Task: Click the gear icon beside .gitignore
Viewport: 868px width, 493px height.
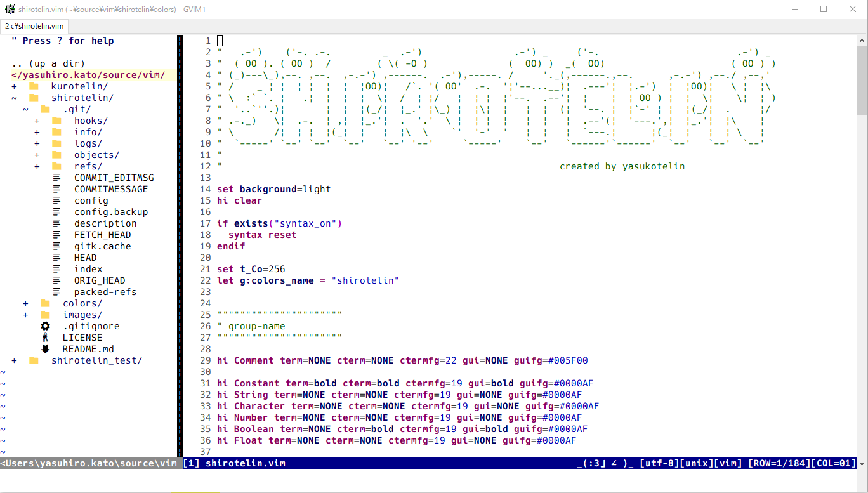Action: pyautogui.click(x=45, y=326)
